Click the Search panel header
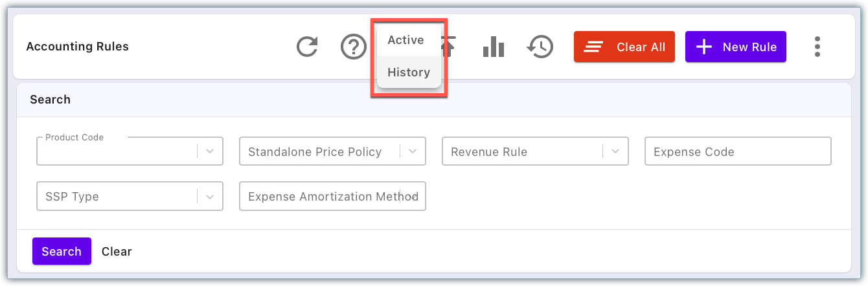The width and height of the screenshot is (868, 286). (51, 100)
